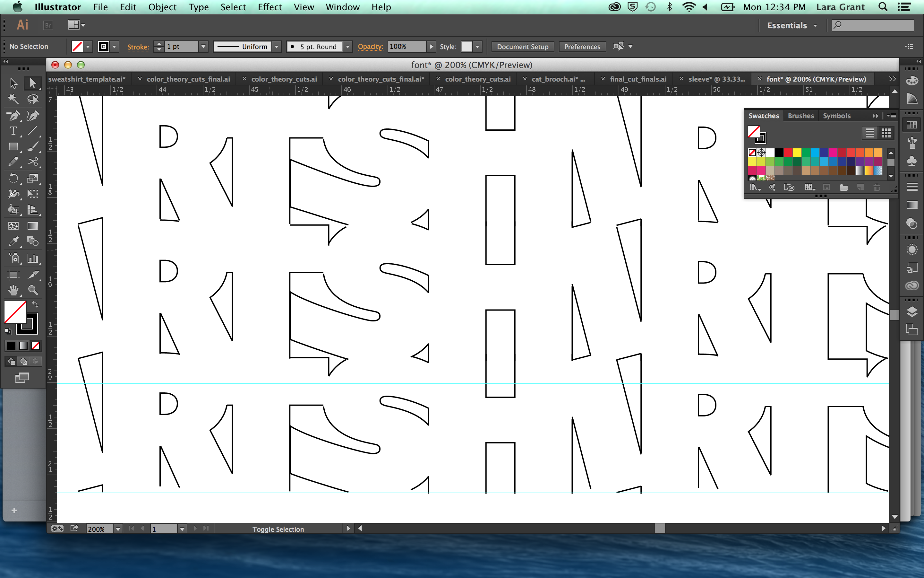Select the Hand tool
This screenshot has height=578, width=924.
pos(13,291)
